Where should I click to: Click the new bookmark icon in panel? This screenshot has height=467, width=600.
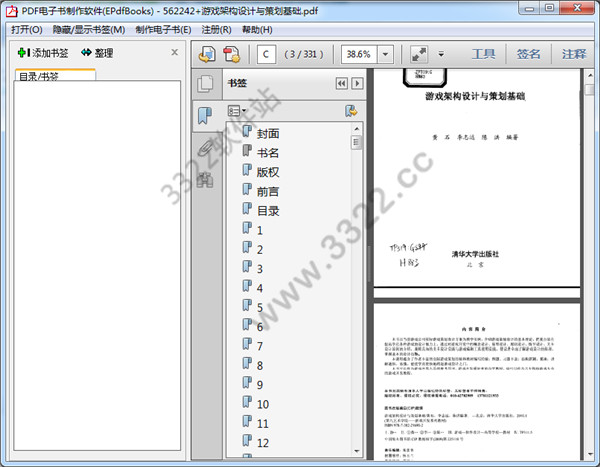click(x=351, y=111)
